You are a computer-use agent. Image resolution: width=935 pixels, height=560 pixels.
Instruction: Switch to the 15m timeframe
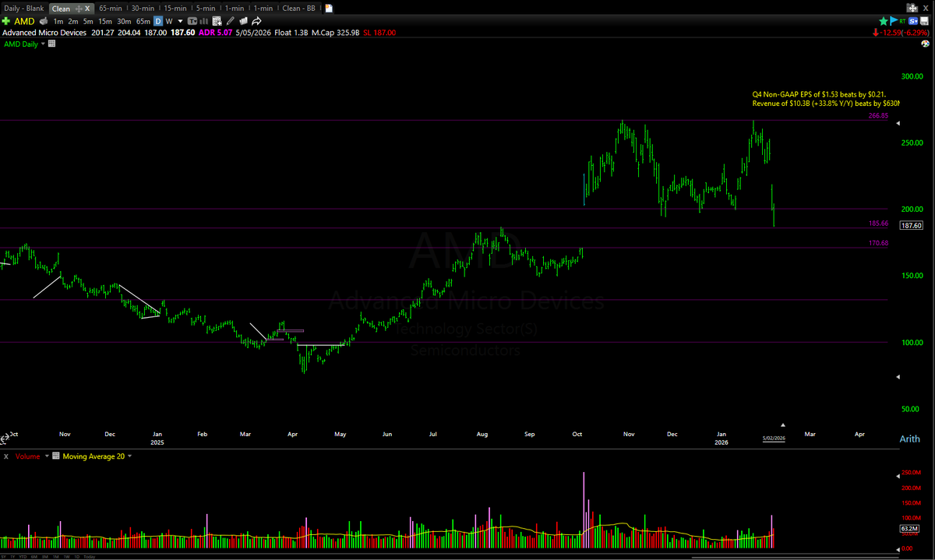[105, 21]
